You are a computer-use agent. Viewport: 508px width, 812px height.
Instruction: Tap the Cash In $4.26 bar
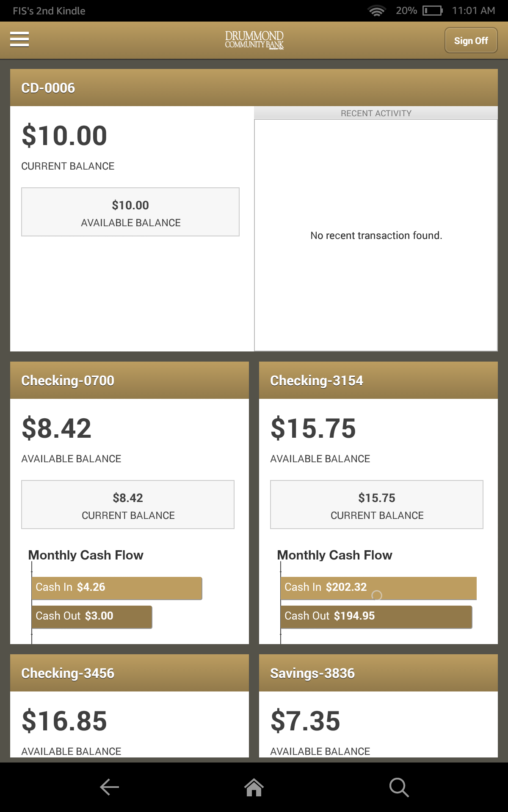pos(117,588)
